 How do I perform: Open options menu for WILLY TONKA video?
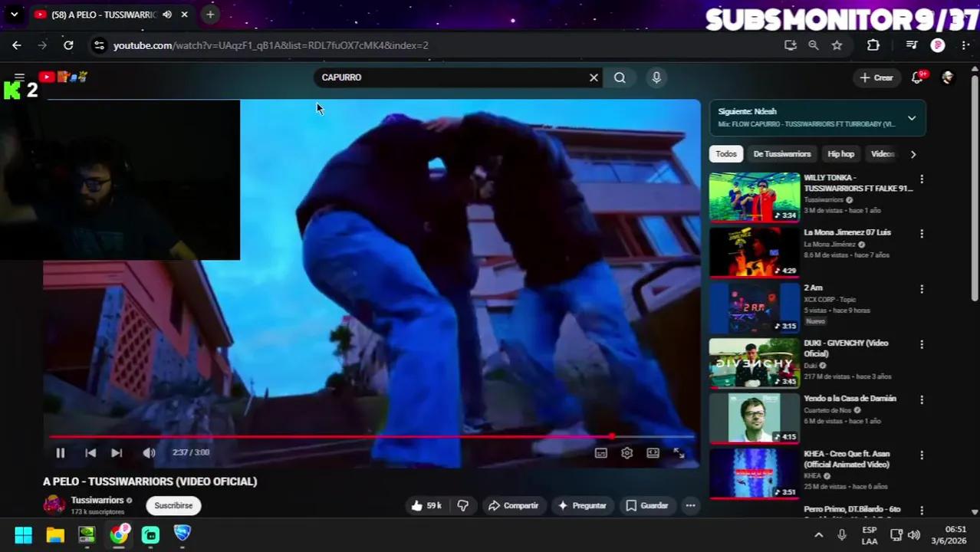[922, 179]
